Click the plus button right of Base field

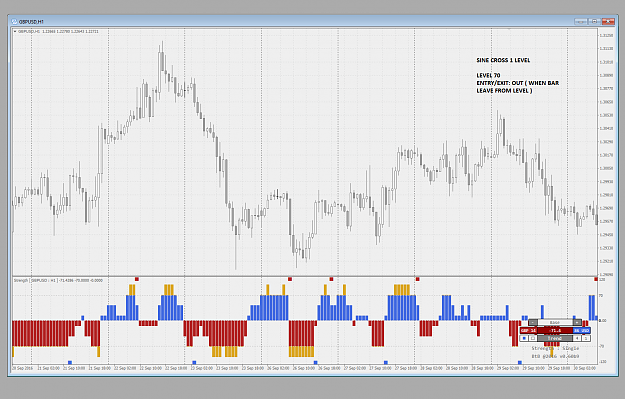(x=577, y=322)
